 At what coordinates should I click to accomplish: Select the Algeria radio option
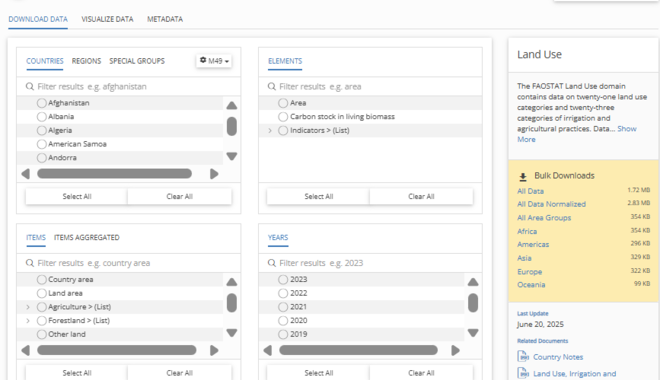[x=41, y=130]
